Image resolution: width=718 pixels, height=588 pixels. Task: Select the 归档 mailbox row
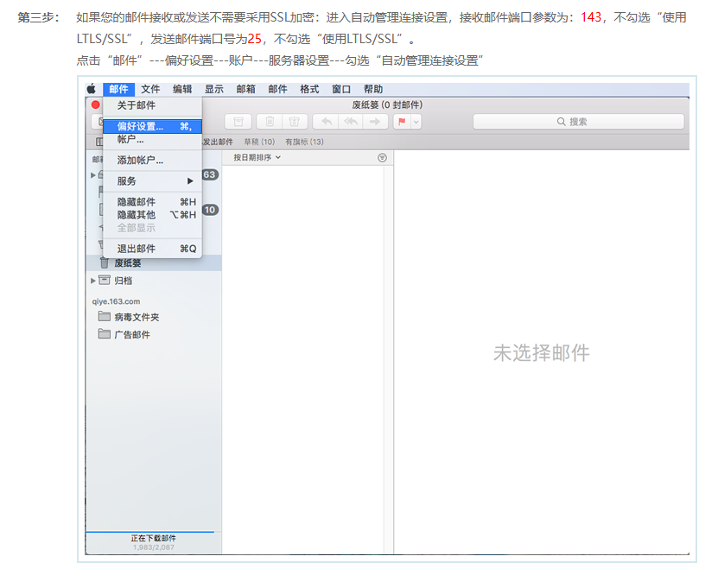154,281
